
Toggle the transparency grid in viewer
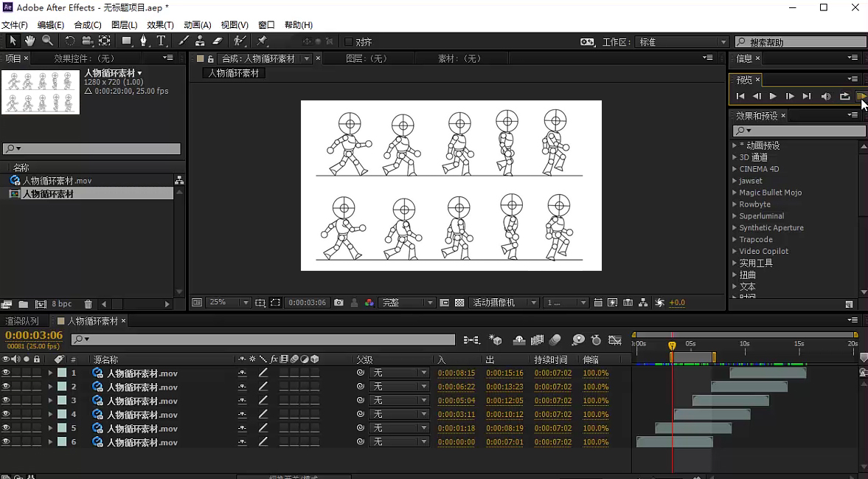tap(459, 303)
